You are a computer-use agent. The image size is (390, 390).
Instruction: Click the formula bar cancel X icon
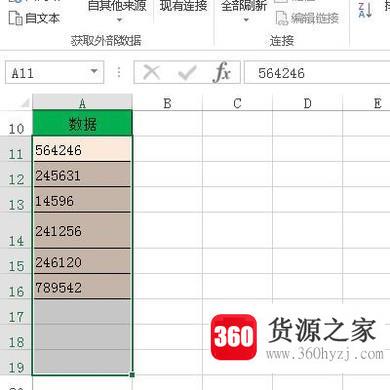151,72
